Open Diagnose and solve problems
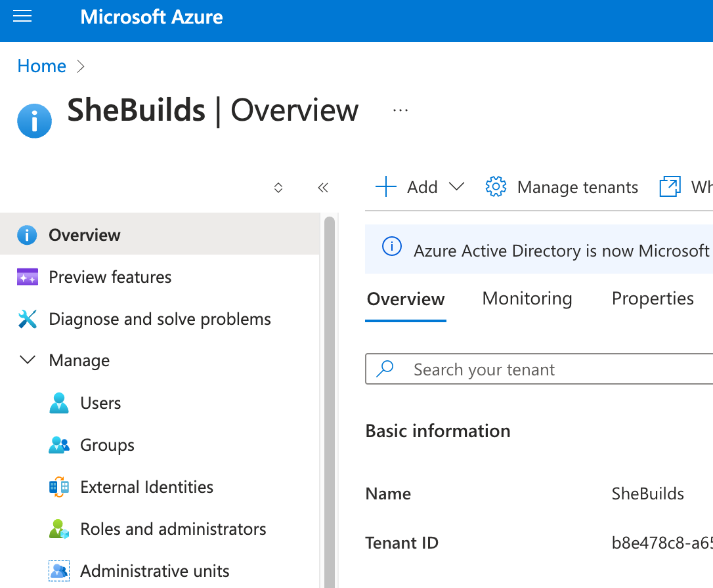 pyautogui.click(x=160, y=319)
